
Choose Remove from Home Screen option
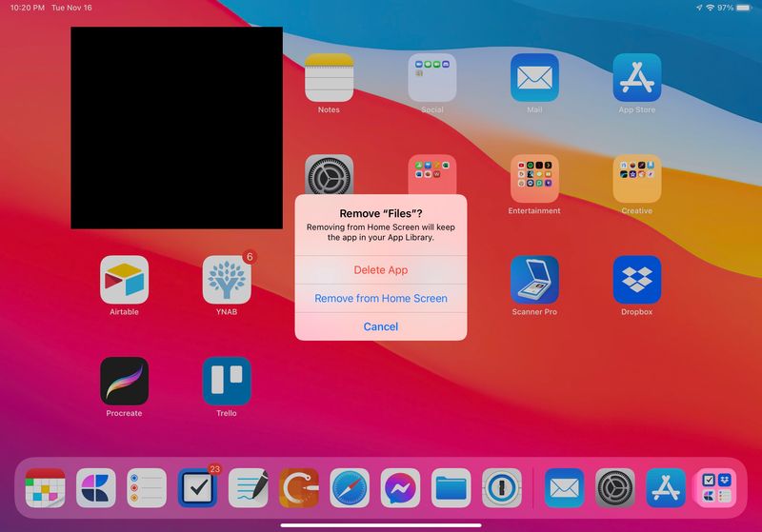380,298
